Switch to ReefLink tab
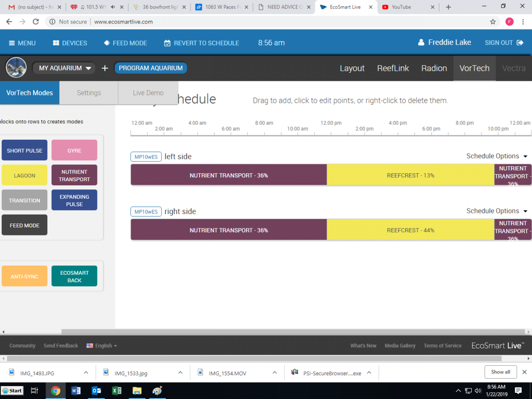Image resolution: width=532 pixels, height=399 pixels. tap(393, 68)
